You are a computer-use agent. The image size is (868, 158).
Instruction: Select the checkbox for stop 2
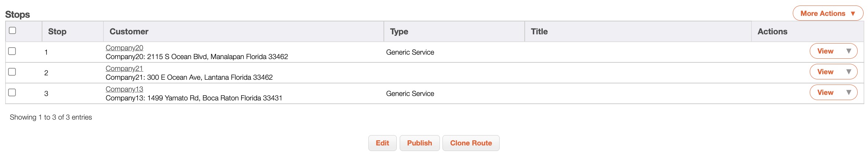point(12,72)
